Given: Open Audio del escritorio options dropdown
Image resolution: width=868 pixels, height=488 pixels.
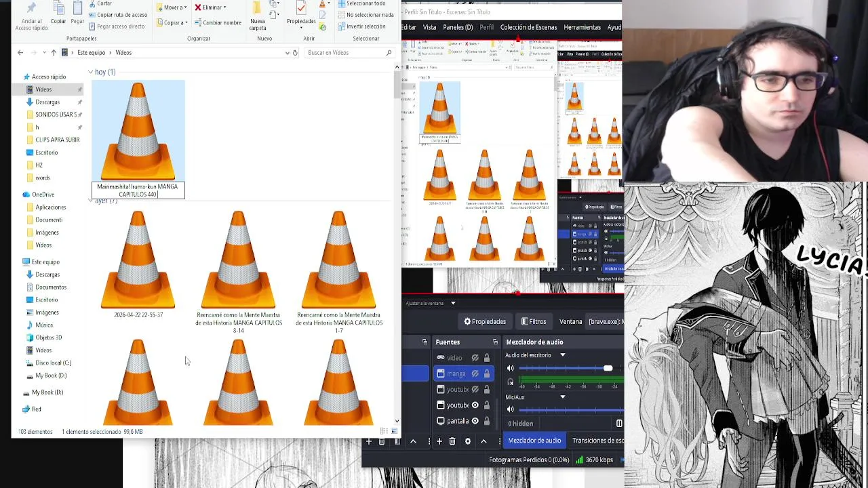Looking at the screenshot, I should (562, 355).
